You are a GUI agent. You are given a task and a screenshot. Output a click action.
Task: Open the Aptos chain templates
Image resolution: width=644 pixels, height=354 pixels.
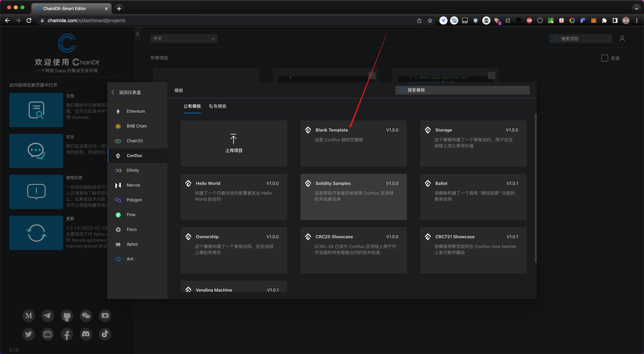(138, 244)
